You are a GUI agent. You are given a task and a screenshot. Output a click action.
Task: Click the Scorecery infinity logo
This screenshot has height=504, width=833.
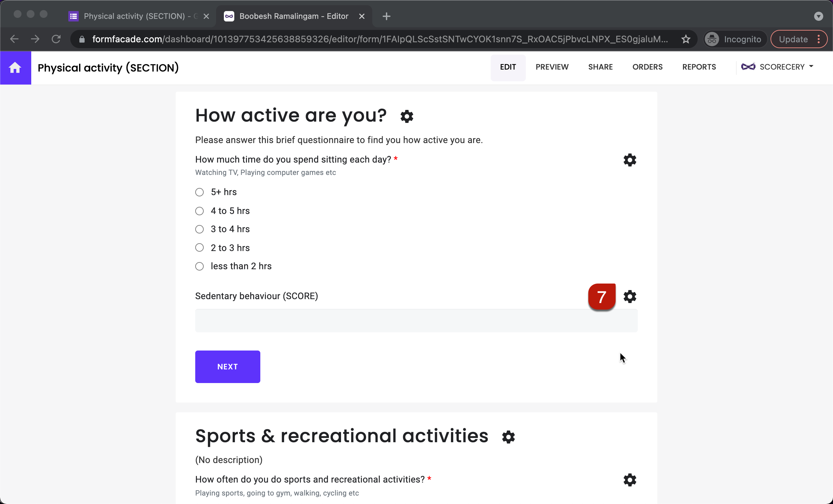click(749, 67)
